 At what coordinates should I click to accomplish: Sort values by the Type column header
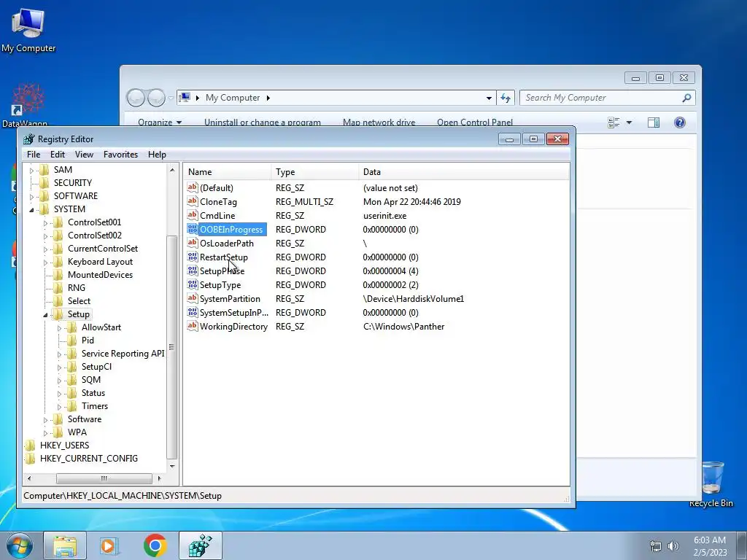pyautogui.click(x=315, y=172)
